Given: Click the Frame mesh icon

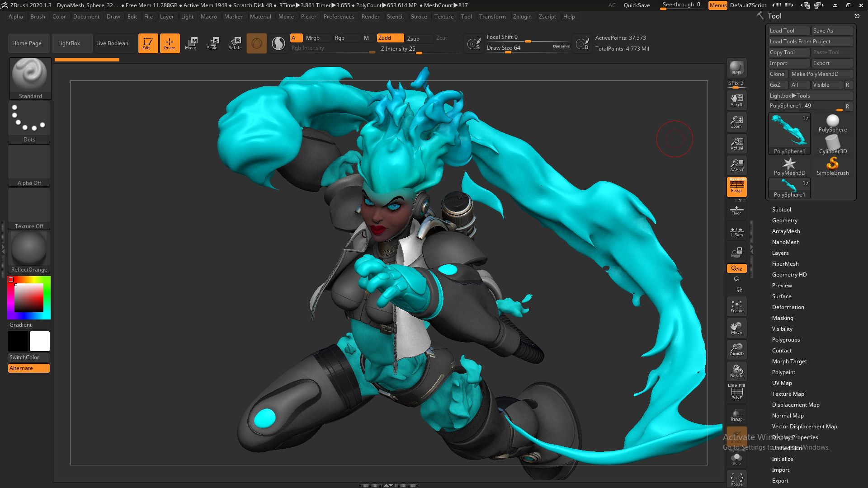Looking at the screenshot, I should pos(736,306).
